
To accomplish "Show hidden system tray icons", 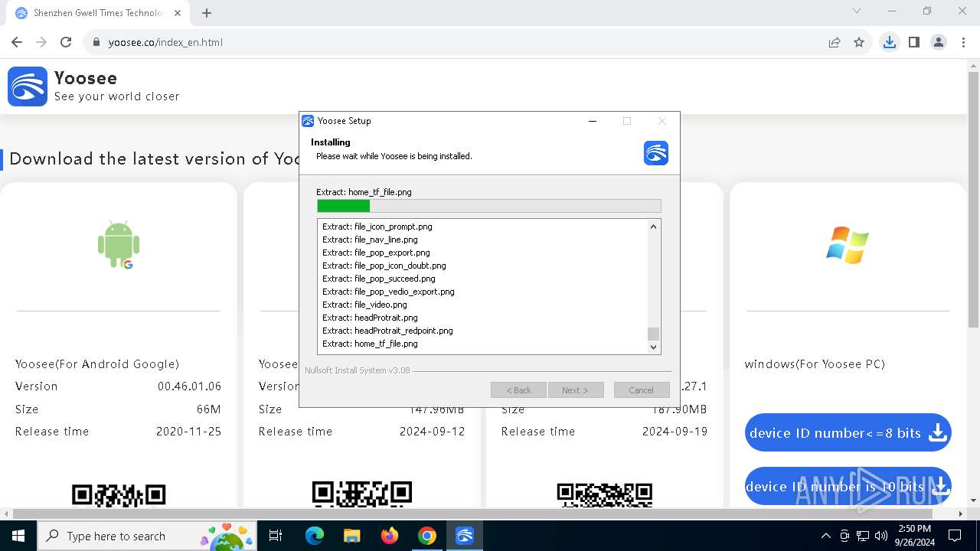I will coord(825,536).
